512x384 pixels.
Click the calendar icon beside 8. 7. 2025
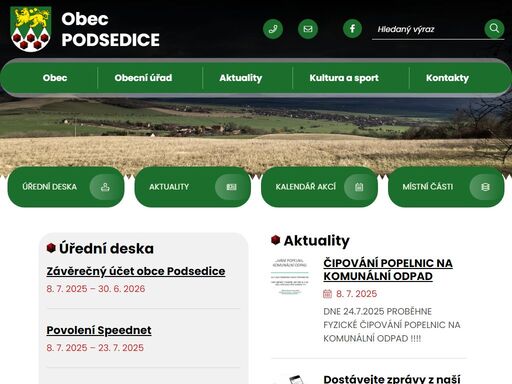tap(327, 294)
